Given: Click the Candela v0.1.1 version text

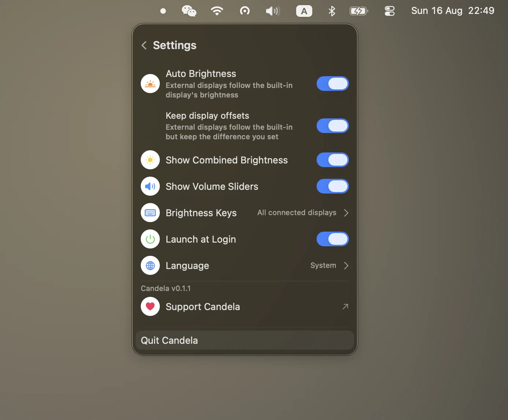Looking at the screenshot, I should click(x=166, y=288).
